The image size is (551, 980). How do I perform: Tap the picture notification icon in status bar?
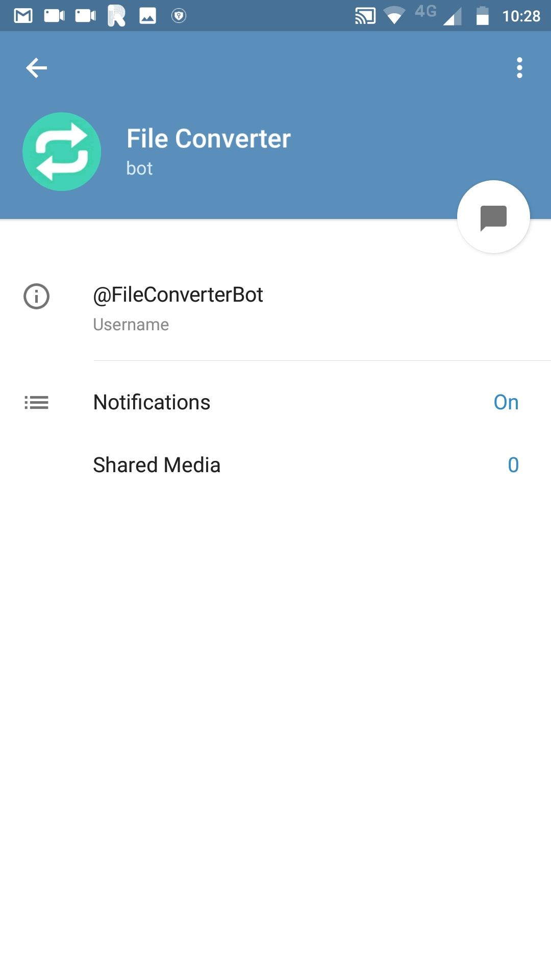[147, 16]
